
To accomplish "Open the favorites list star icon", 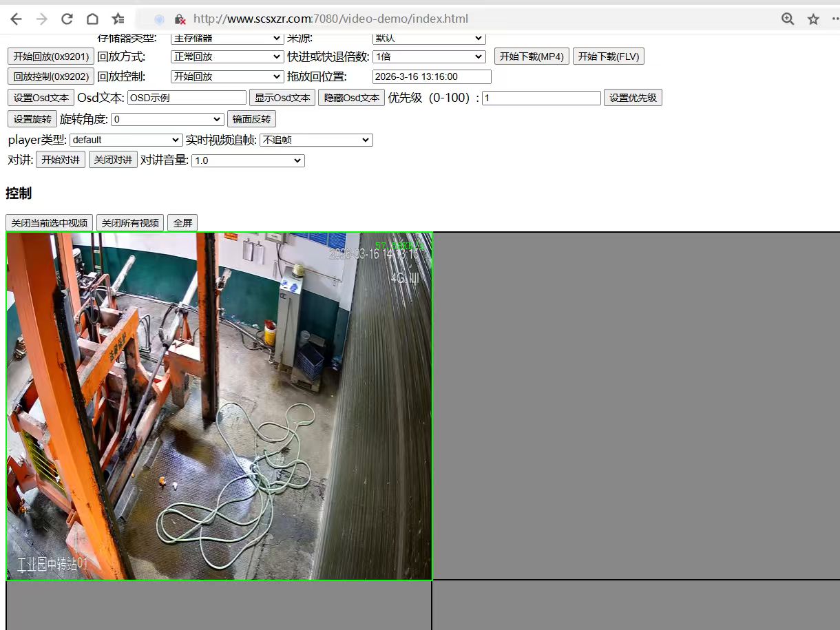I will pos(118,19).
